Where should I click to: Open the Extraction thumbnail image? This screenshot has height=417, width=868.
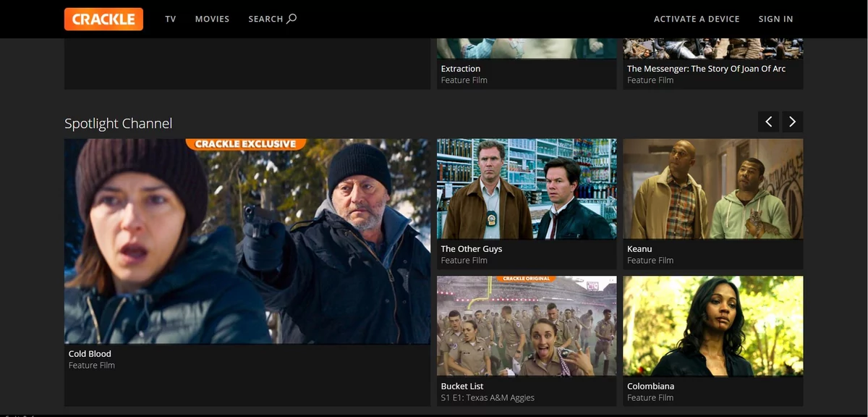pyautogui.click(x=527, y=49)
